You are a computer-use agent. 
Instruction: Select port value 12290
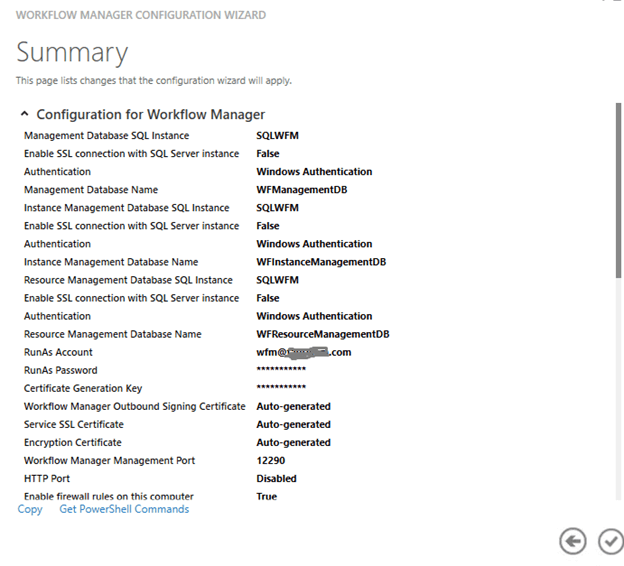coord(271,461)
